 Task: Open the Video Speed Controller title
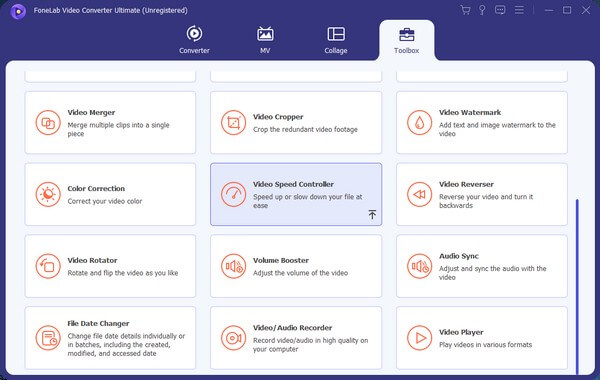(293, 184)
